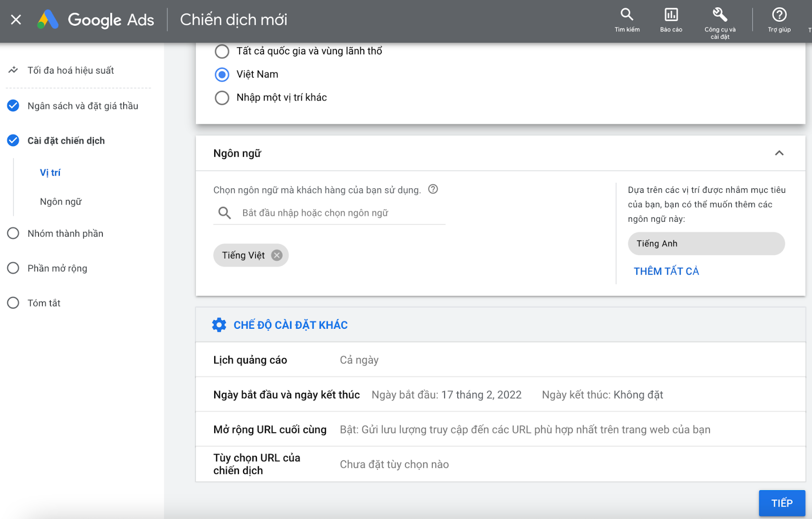Viewport: 812px width, 519px height.
Task: Click checkmark icon for Cài đặt chiến dịch
Action: point(13,141)
